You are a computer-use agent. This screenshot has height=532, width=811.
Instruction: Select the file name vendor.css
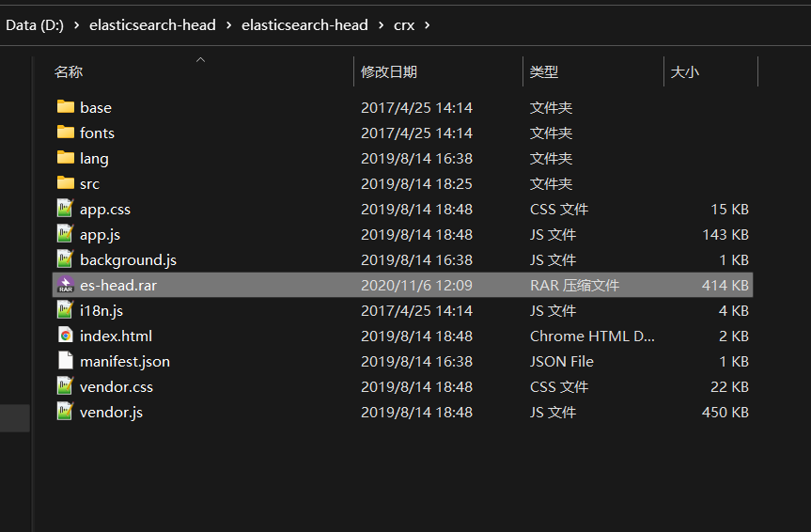click(x=117, y=386)
